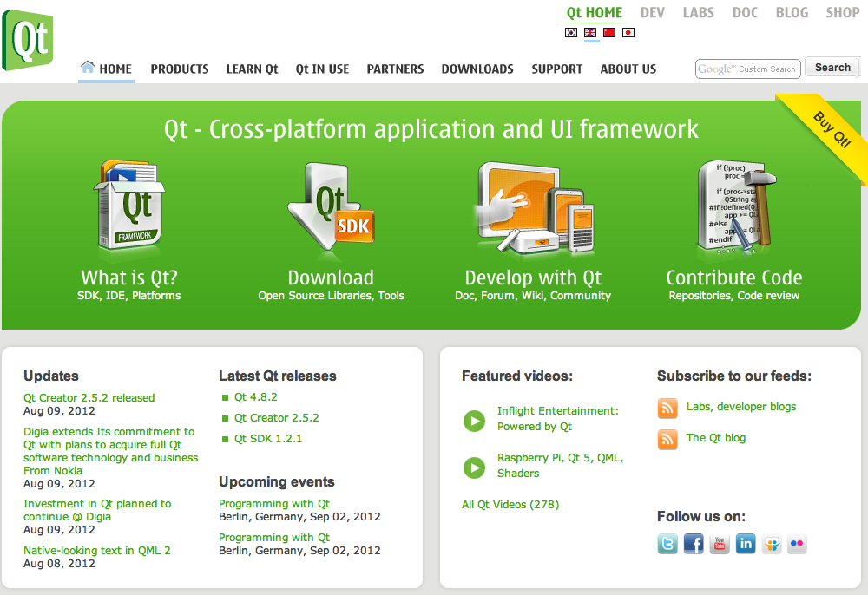Click RSS icon for Labs, developer blogs
Image resolution: width=868 pixels, height=595 pixels.
tap(667, 409)
